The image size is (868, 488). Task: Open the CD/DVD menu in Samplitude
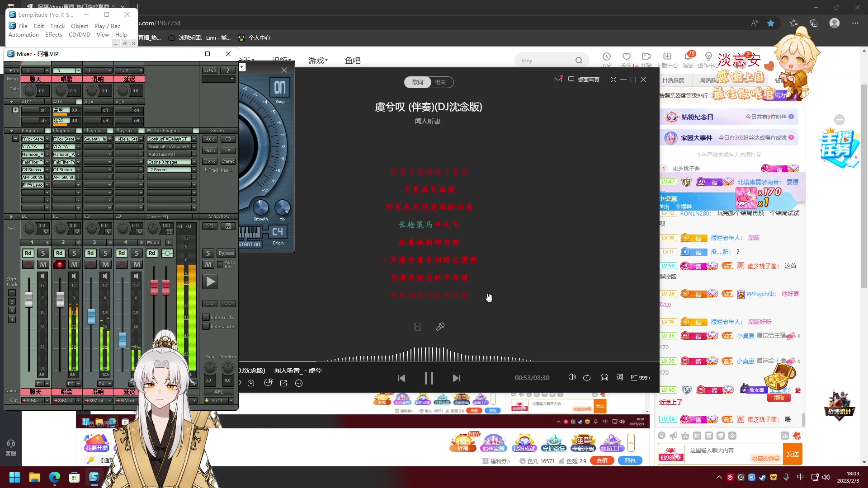[x=80, y=35]
